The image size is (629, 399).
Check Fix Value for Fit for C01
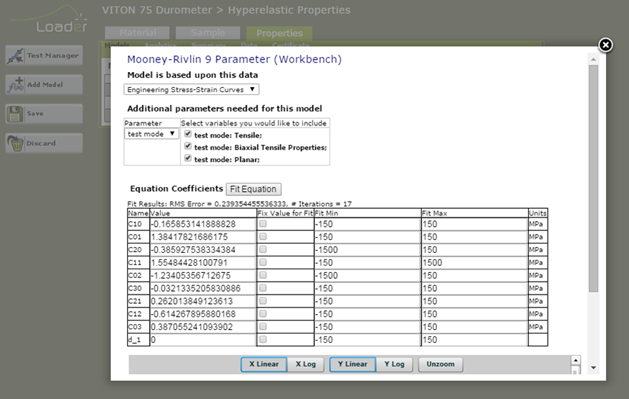coord(263,237)
